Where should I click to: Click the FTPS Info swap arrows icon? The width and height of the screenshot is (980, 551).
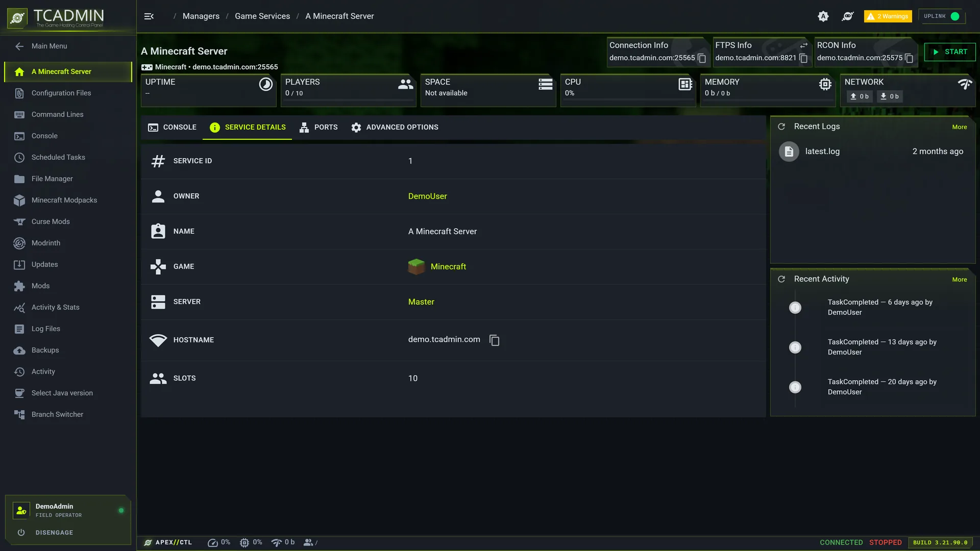804,45
